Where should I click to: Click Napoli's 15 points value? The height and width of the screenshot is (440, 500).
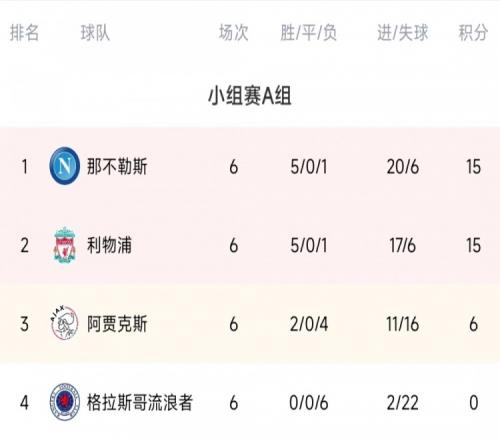[473, 167]
